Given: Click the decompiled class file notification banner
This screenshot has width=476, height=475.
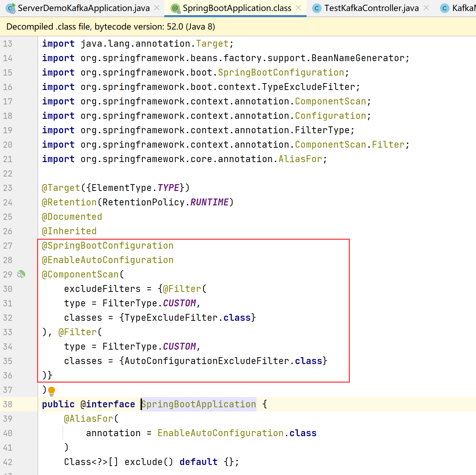Looking at the screenshot, I should [x=238, y=26].
